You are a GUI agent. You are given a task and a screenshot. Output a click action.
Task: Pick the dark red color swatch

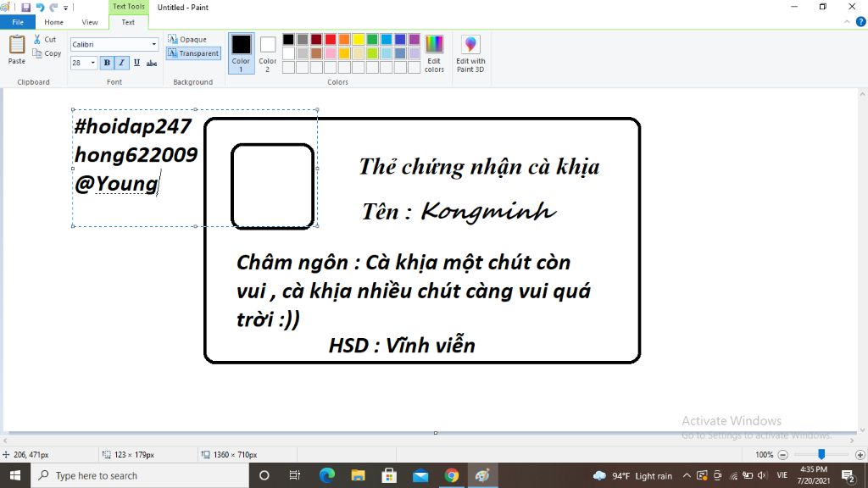(316, 39)
